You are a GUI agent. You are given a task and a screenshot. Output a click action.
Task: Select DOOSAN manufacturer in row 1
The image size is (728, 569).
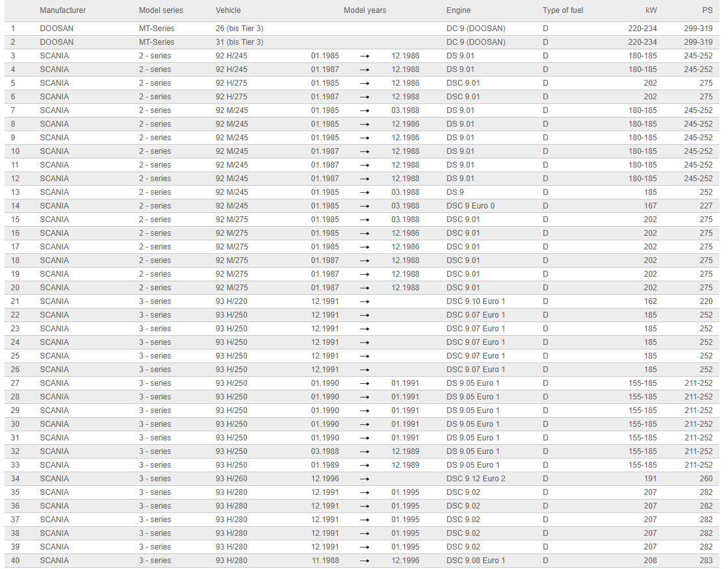tap(57, 29)
